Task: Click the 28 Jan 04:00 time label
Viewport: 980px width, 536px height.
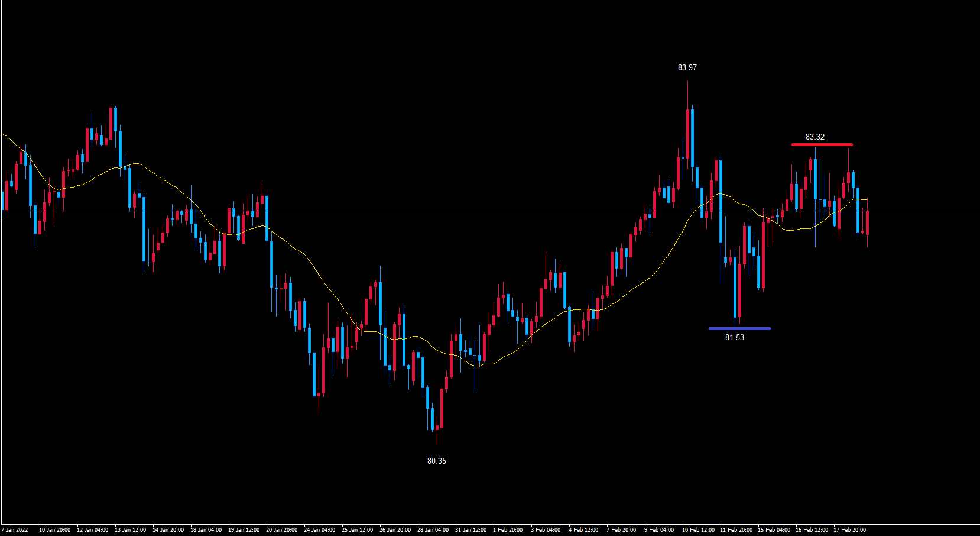Action: pyautogui.click(x=433, y=530)
